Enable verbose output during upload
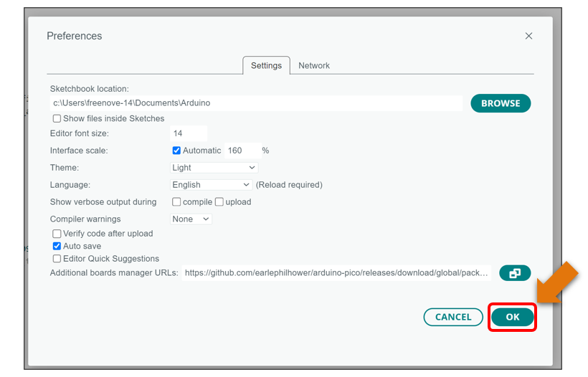 tap(219, 202)
